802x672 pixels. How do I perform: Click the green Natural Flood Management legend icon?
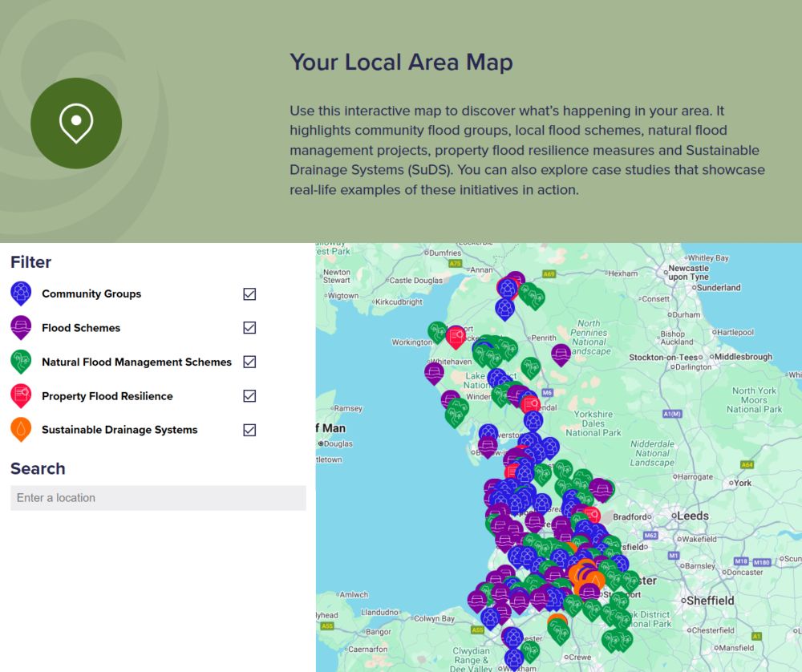pos(21,362)
